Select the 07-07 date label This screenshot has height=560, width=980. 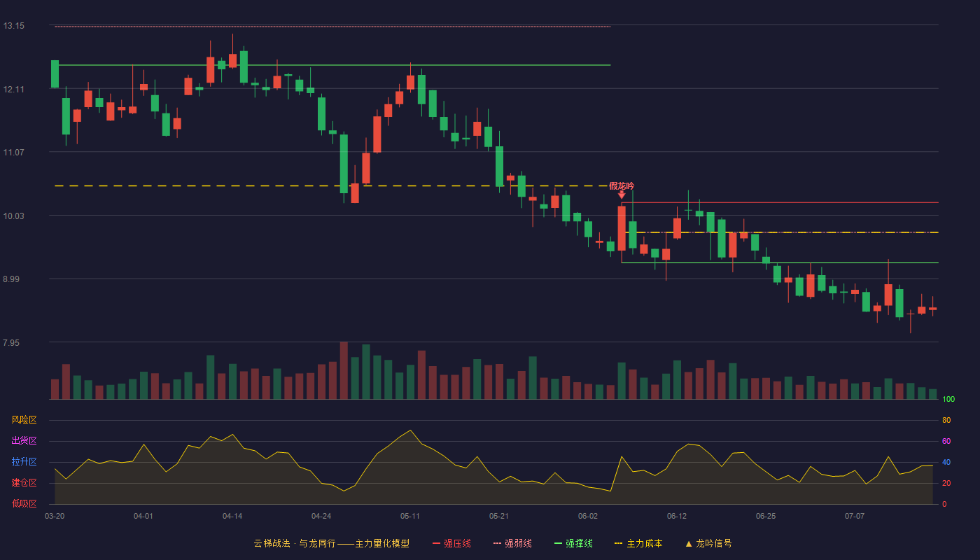click(x=855, y=516)
